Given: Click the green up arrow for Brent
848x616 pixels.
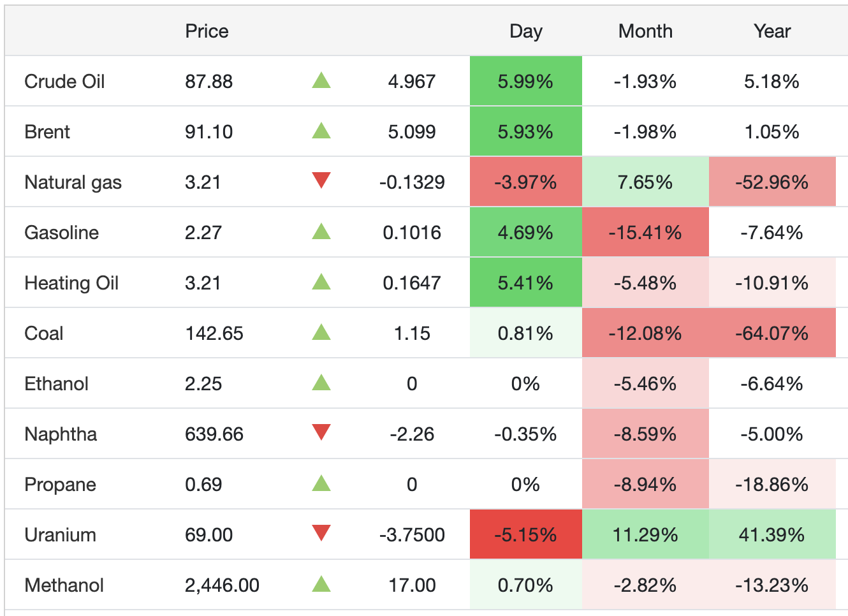Looking at the screenshot, I should [x=321, y=131].
